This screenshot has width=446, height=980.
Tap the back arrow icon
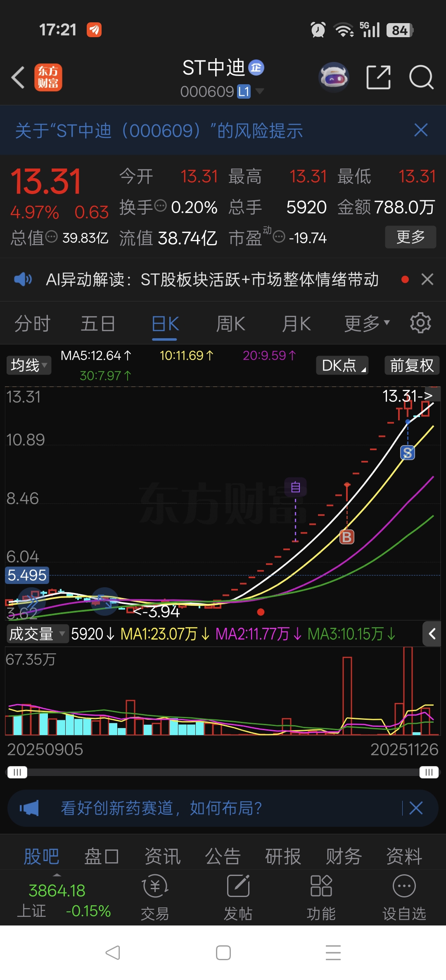[x=18, y=77]
